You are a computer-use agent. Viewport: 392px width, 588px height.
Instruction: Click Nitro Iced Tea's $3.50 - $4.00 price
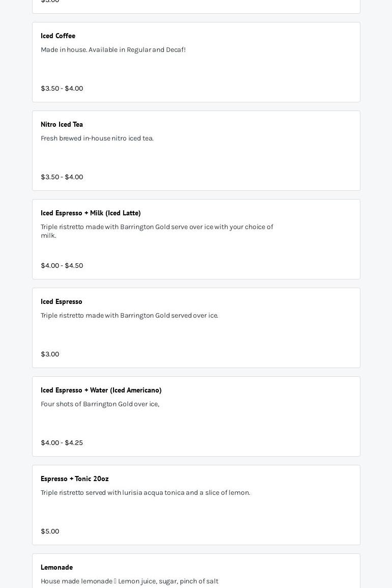click(x=62, y=177)
